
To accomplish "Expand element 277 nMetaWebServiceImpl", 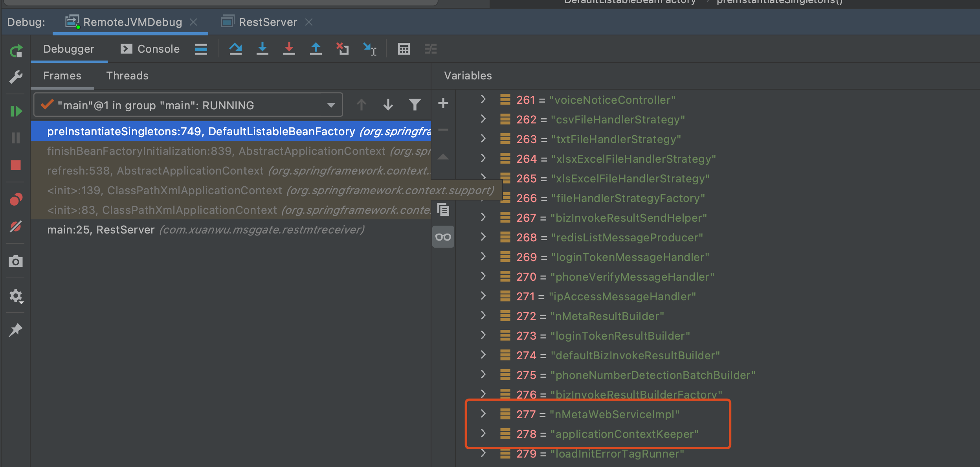I will pos(483,414).
